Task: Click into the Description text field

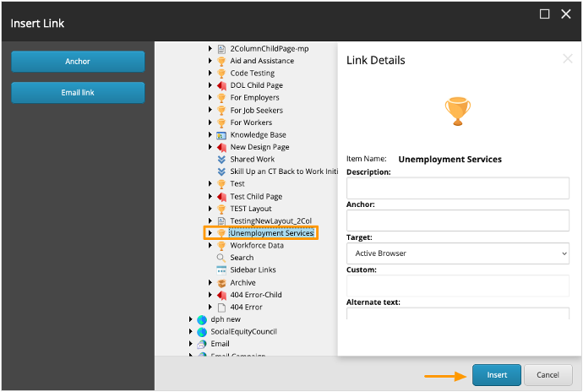Action: [457, 188]
